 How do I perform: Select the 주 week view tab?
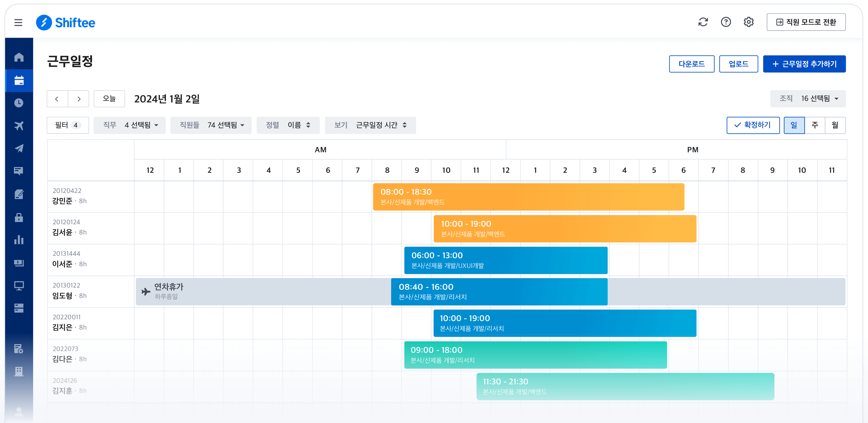point(815,125)
